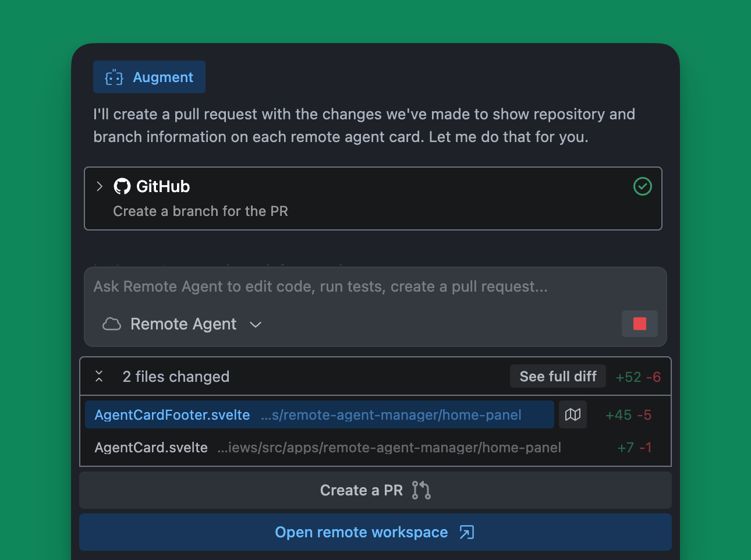751x560 pixels.
Task: Expand the GitHub Create a branch card
Action: tap(99, 186)
